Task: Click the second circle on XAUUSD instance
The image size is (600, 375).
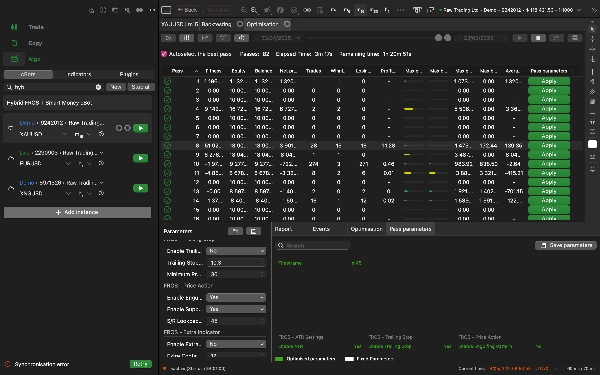Action: (x=127, y=128)
